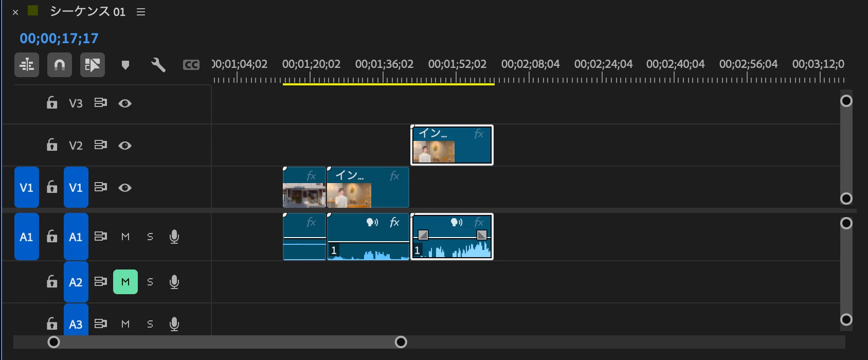Click fx badge on V2 clip
The width and height of the screenshot is (868, 360).
(479, 134)
